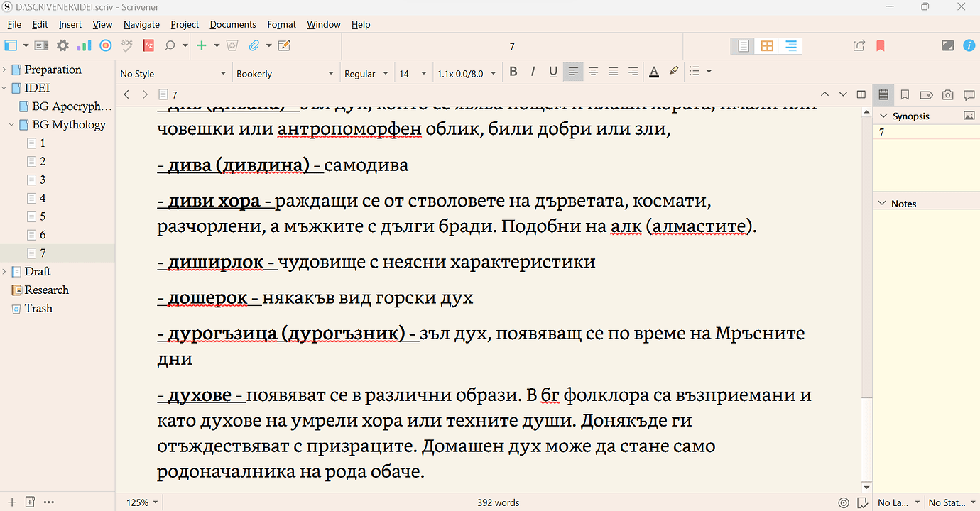The image size is (980, 511).
Task: Open the red Az lookup tool
Action: 148,45
